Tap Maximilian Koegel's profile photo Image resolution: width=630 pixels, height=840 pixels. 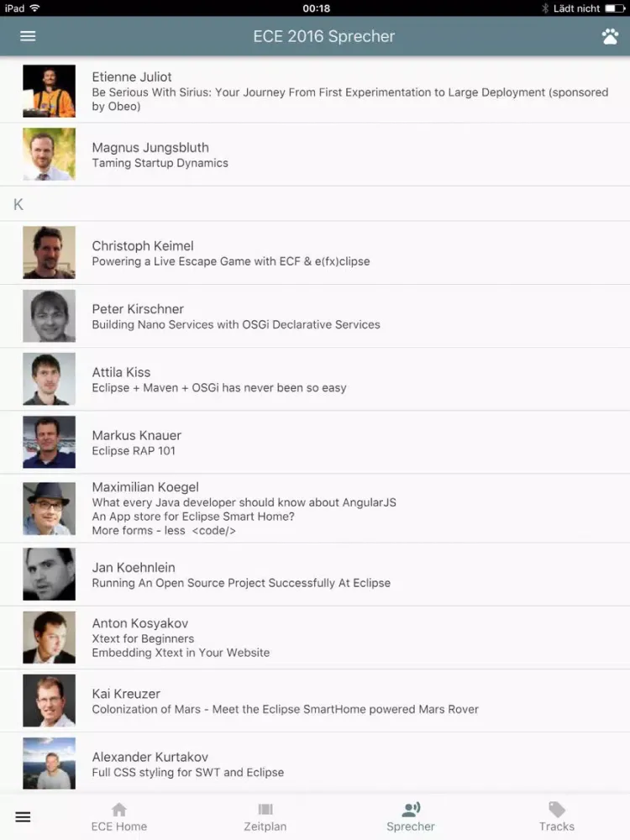click(49, 509)
